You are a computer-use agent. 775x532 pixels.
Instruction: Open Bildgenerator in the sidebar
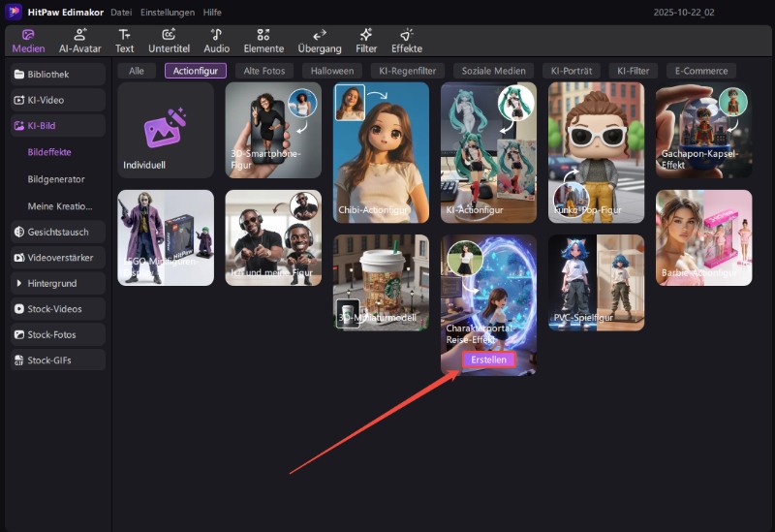(x=56, y=179)
